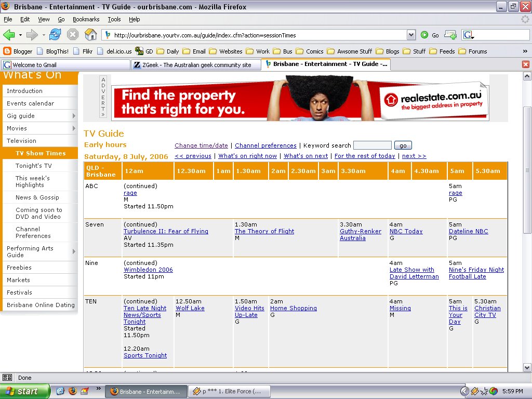Image resolution: width=532 pixels, height=399 pixels.
Task: Click the page scrollbar down arrow
Action: click(527, 367)
